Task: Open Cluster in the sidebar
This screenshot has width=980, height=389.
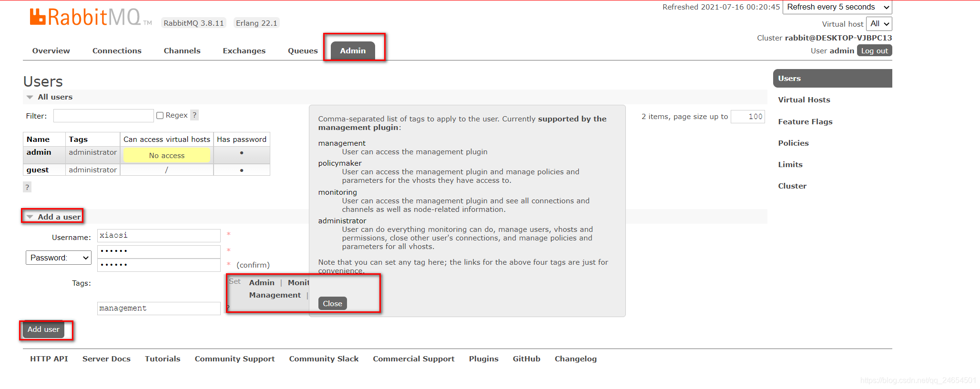Action: point(792,186)
